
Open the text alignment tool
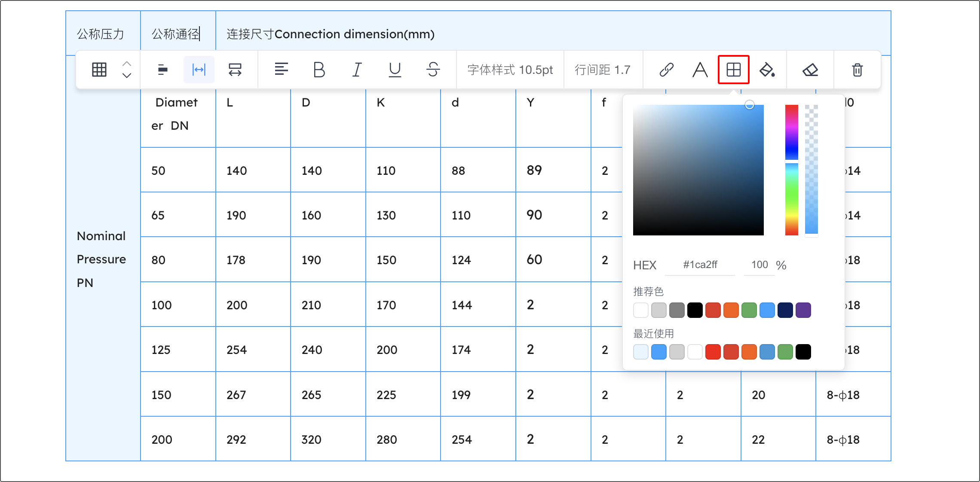(282, 70)
